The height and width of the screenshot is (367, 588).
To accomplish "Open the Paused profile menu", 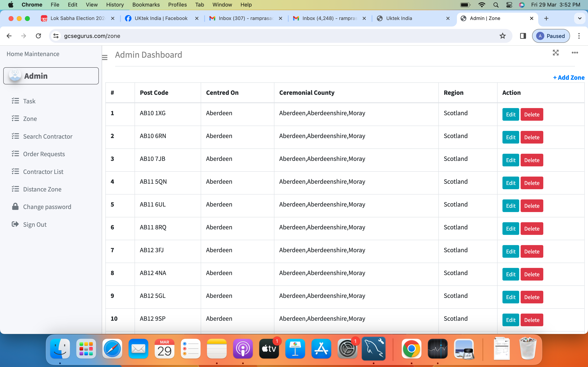I will tap(551, 36).
